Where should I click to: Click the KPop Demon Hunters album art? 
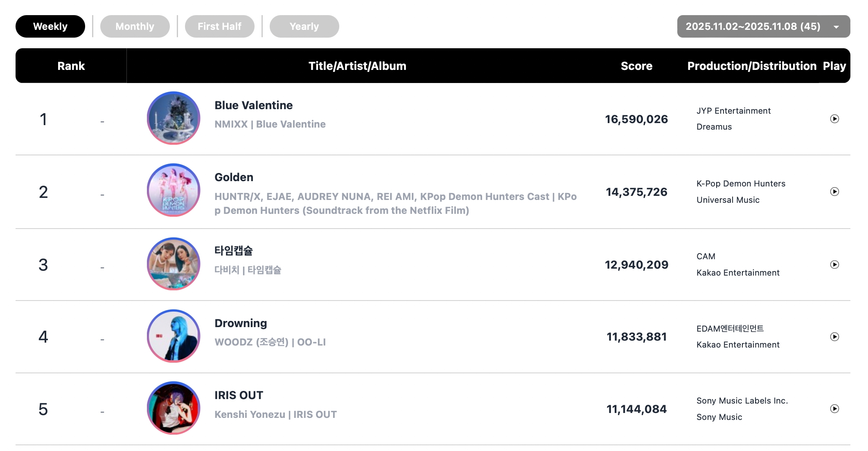pyautogui.click(x=174, y=190)
